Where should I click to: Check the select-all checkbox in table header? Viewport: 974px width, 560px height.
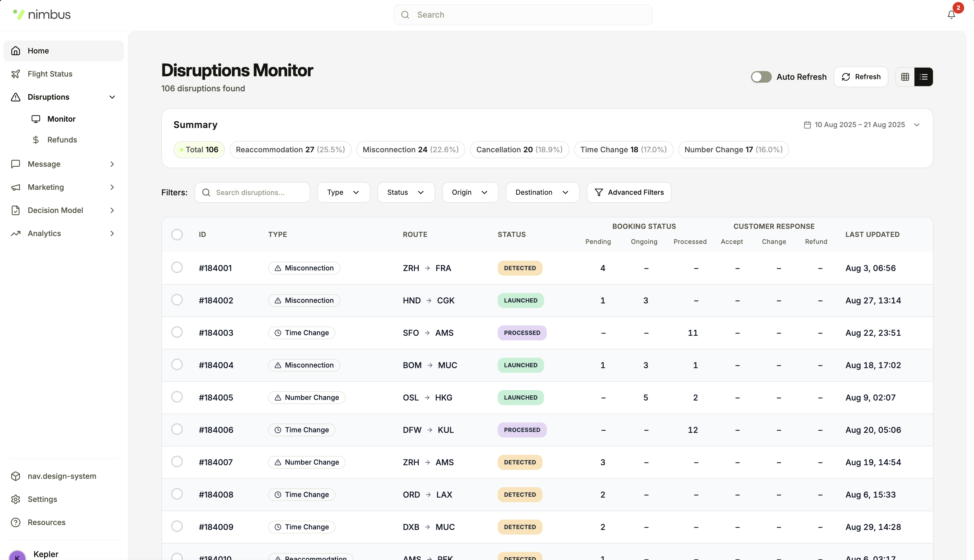[x=177, y=234]
